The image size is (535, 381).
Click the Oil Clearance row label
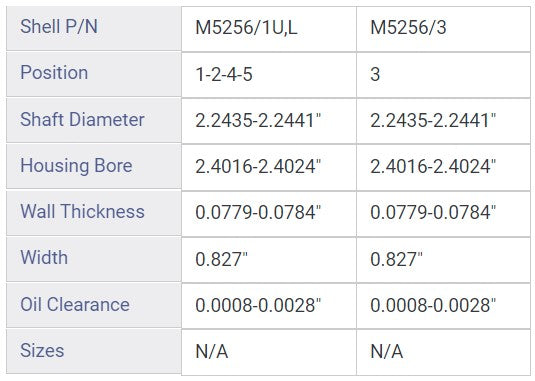tap(93, 305)
